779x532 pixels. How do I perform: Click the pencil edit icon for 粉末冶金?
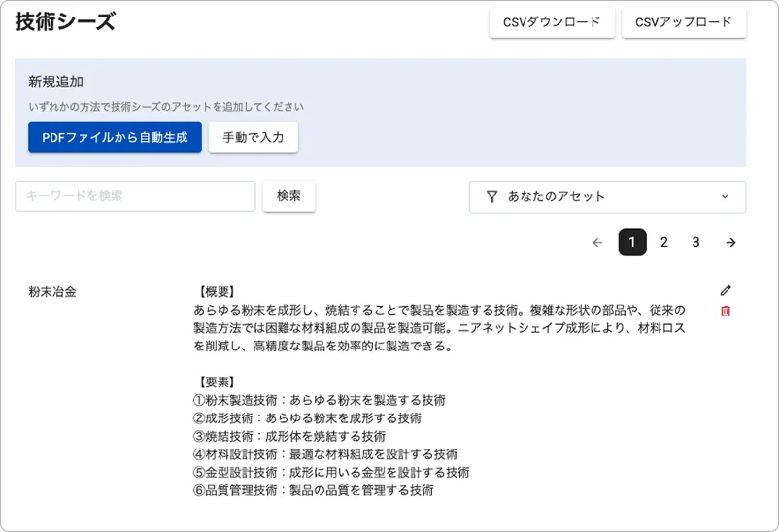pyautogui.click(x=726, y=290)
